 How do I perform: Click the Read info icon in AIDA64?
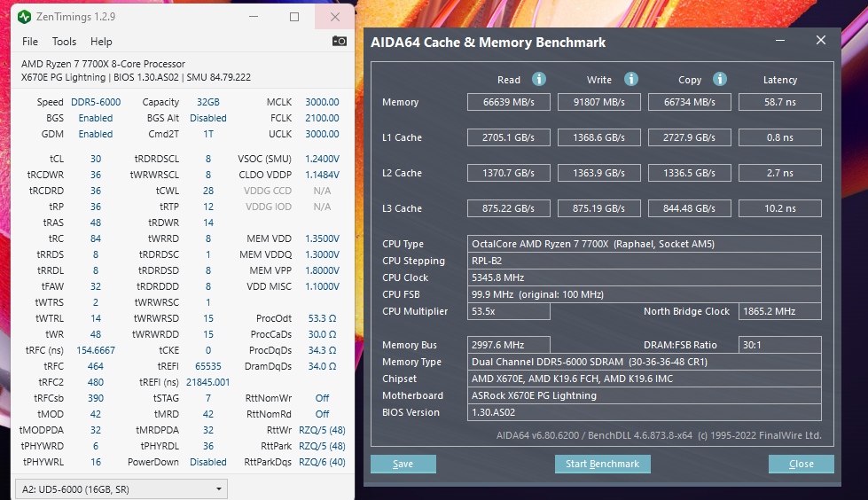click(539, 79)
